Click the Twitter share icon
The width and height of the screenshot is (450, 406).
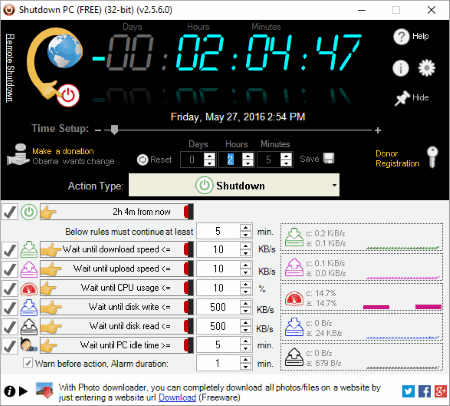point(408,391)
